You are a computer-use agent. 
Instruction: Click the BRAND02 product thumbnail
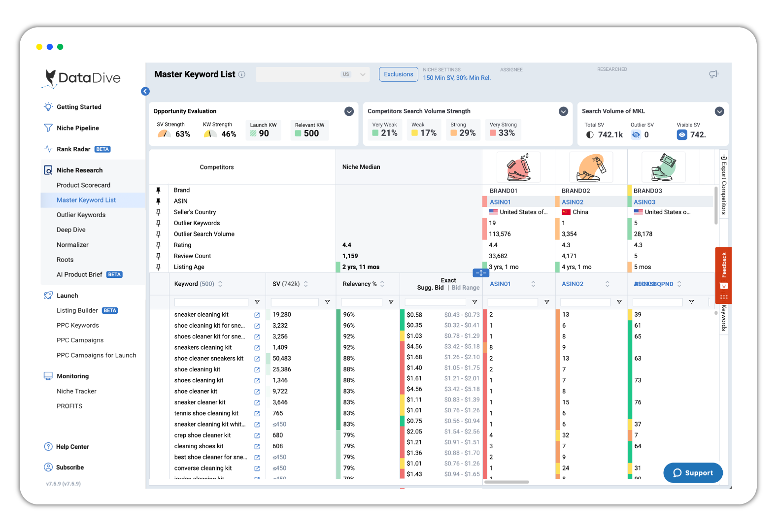[x=591, y=167]
